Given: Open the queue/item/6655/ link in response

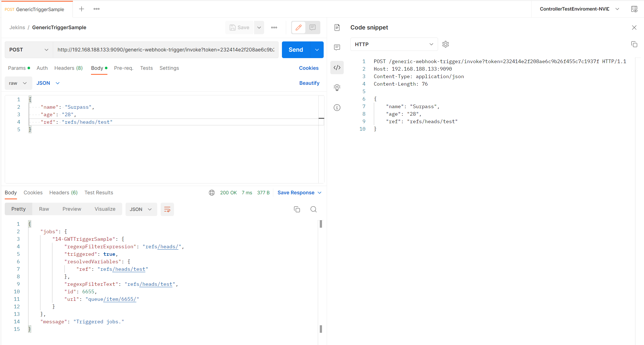Looking at the screenshot, I should 120,299.
